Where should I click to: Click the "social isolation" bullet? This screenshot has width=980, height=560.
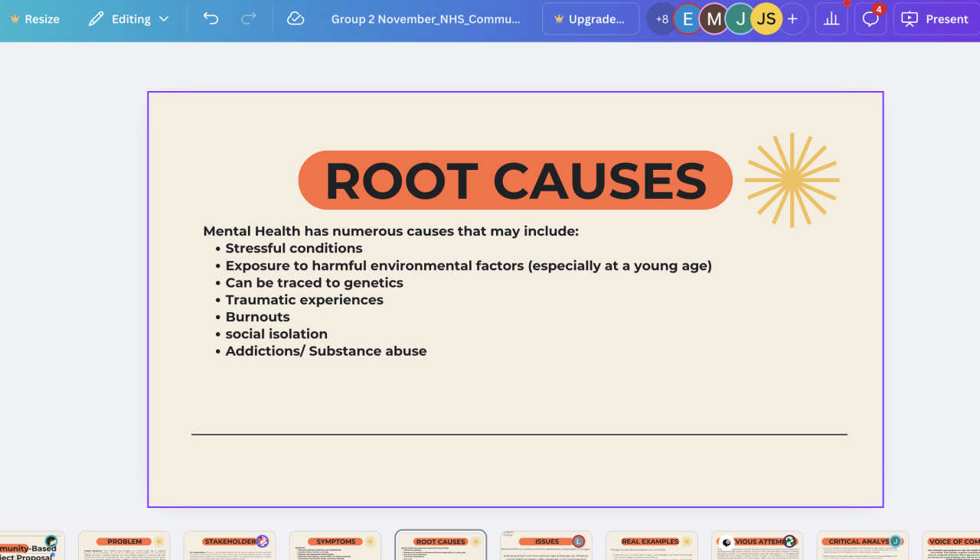click(276, 334)
